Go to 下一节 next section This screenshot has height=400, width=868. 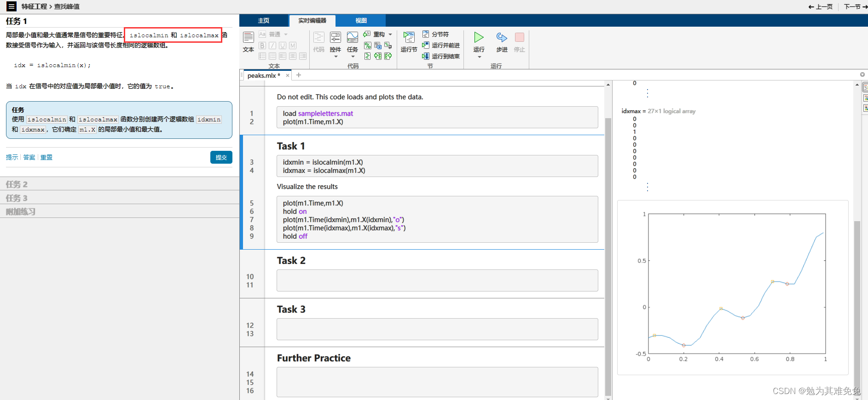click(855, 6)
